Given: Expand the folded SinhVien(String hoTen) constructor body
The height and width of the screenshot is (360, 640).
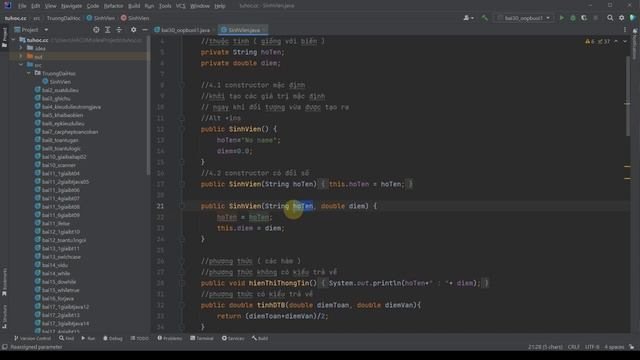Looking at the screenshot, I should (x=182, y=184).
